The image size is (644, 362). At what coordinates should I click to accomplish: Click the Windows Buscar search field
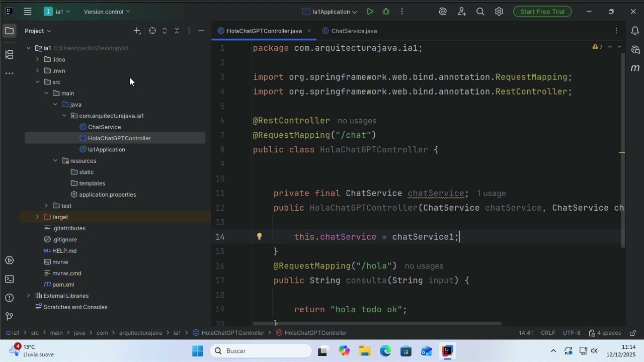261,351
